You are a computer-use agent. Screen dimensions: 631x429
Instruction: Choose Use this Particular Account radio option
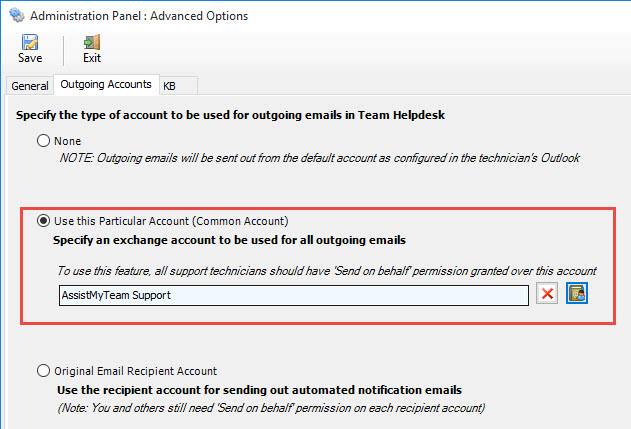(43, 220)
